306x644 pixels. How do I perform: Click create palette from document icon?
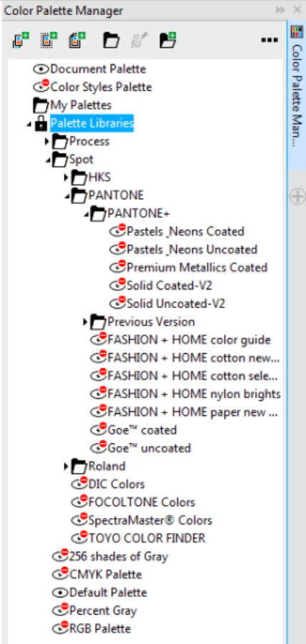tap(77, 40)
